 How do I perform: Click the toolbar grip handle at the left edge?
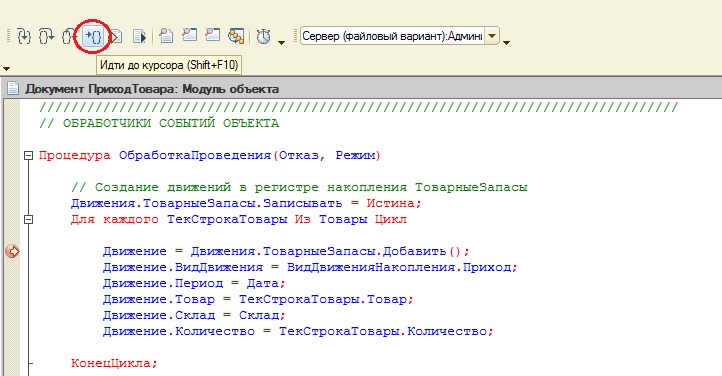[9, 36]
